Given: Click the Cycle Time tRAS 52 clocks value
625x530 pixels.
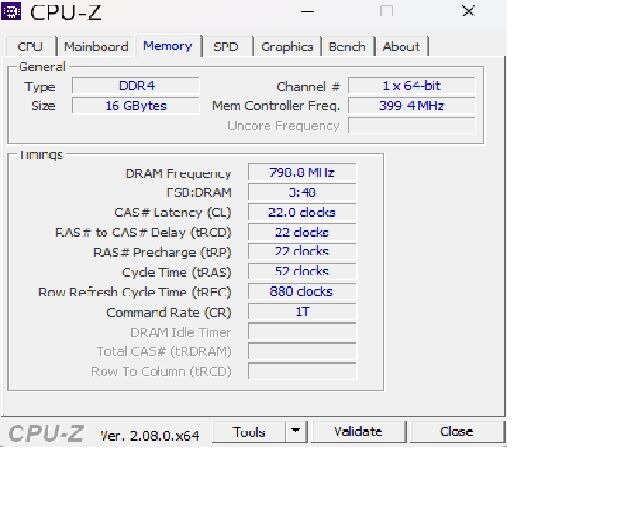Looking at the screenshot, I should click(x=302, y=271).
